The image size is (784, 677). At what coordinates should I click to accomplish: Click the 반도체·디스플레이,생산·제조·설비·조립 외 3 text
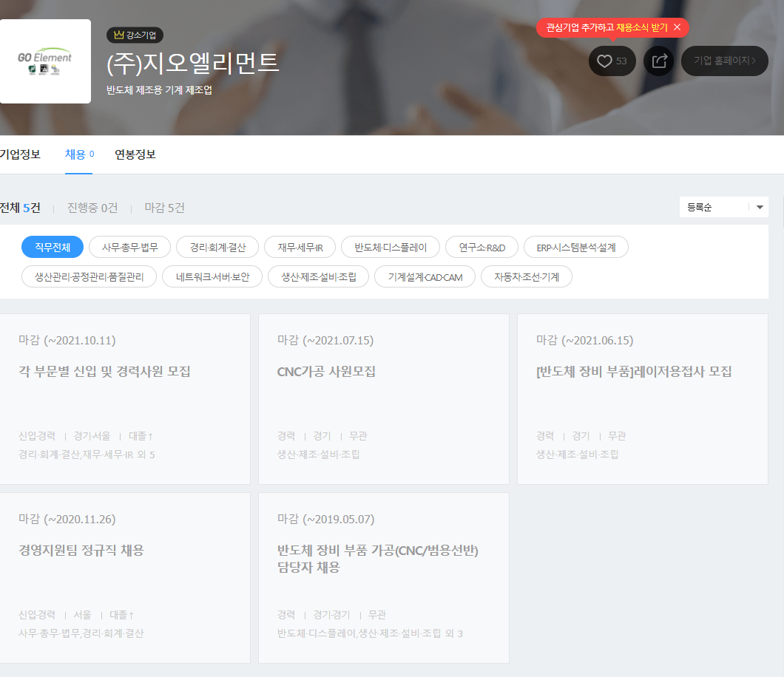[x=370, y=633]
